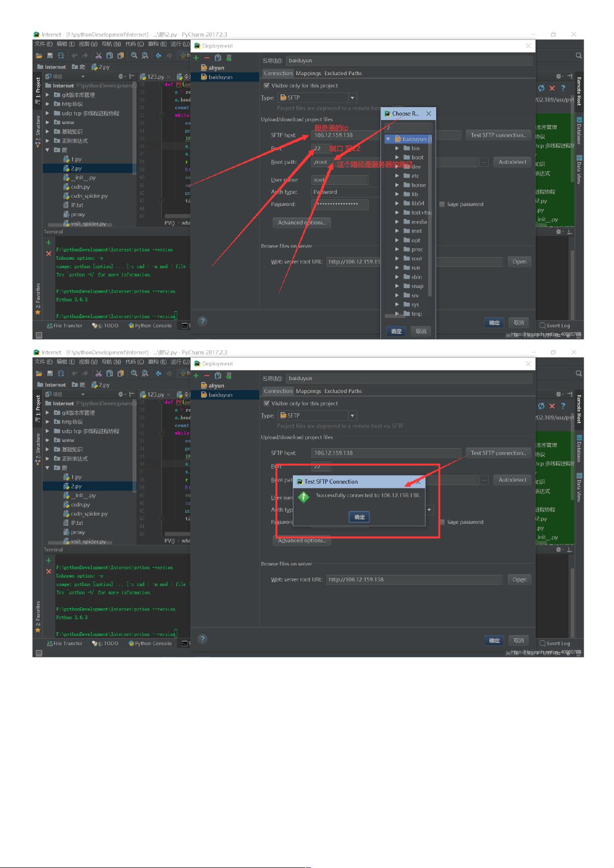Expand the etc folder in Choose Root tree

click(397, 176)
